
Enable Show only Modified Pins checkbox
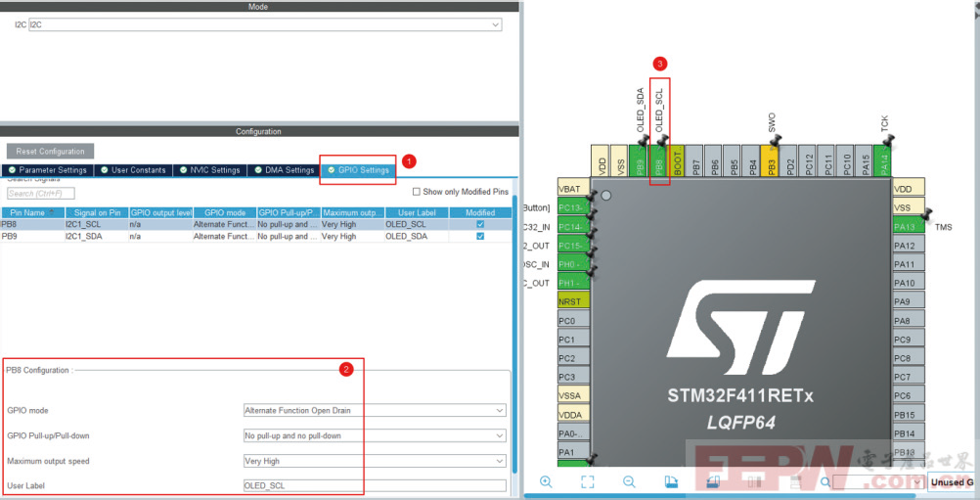click(x=417, y=192)
